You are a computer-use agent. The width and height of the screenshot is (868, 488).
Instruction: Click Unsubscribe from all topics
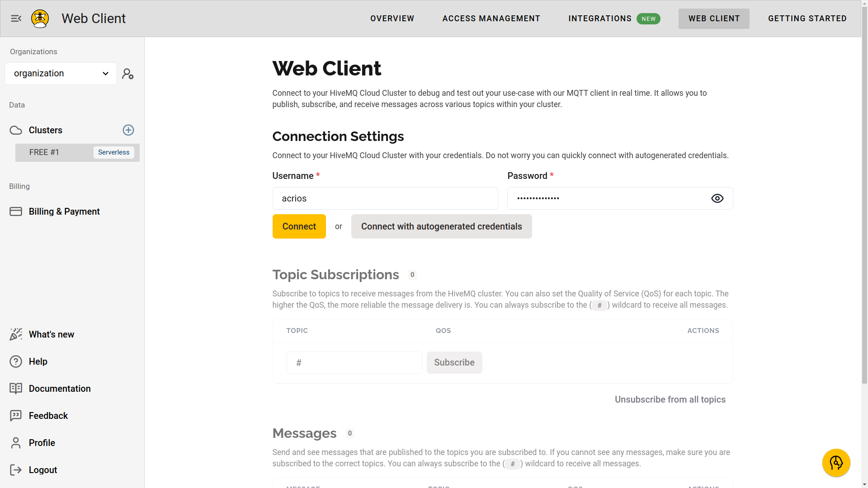[670, 399]
